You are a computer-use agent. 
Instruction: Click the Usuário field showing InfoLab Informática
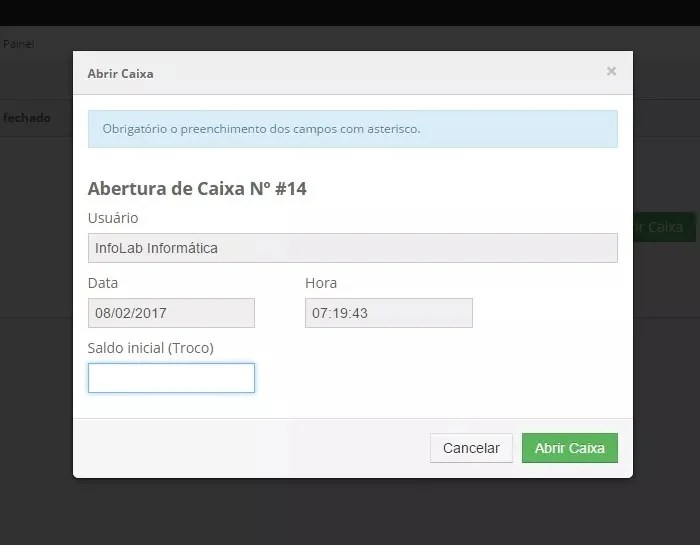coord(353,248)
